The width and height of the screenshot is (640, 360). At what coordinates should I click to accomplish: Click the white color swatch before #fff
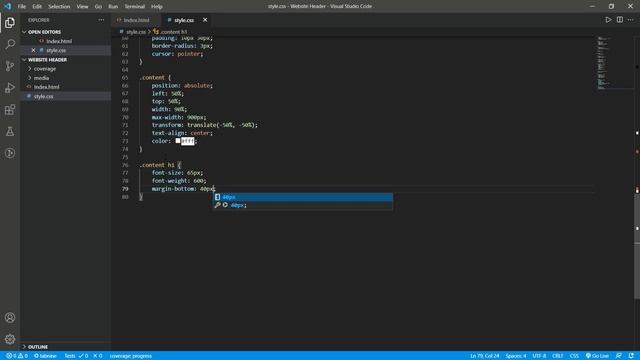pyautogui.click(x=178, y=141)
